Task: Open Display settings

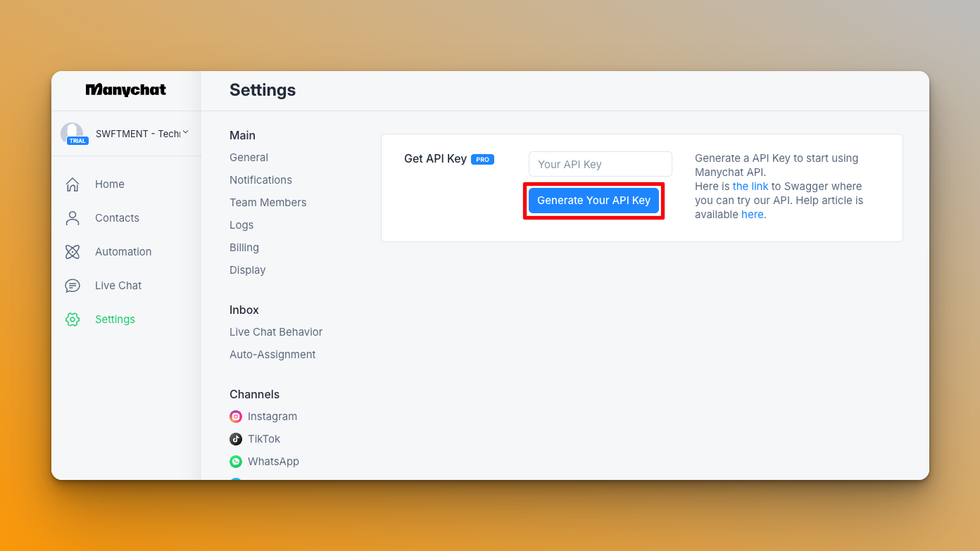Action: [x=247, y=270]
